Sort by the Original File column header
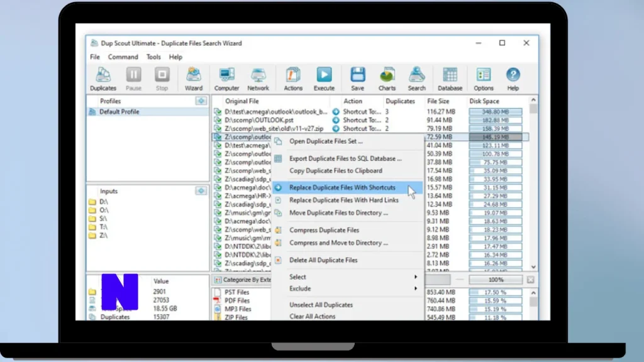Image resolution: width=644 pixels, height=362 pixels. pos(242,101)
